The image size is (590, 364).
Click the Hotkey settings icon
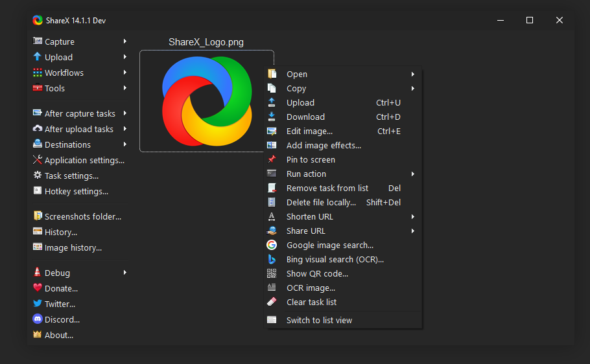(x=37, y=190)
